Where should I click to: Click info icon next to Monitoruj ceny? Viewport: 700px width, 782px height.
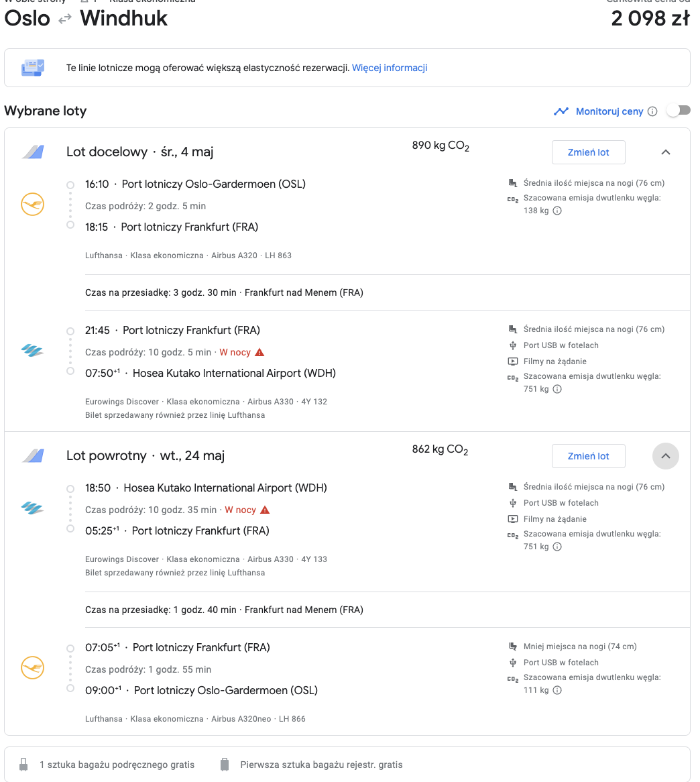pos(652,111)
